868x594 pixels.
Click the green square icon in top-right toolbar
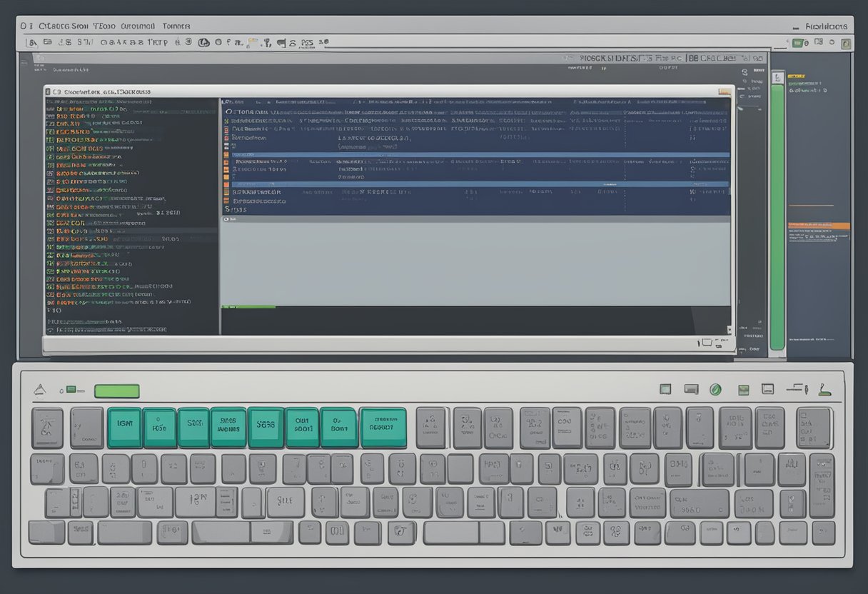point(798,44)
